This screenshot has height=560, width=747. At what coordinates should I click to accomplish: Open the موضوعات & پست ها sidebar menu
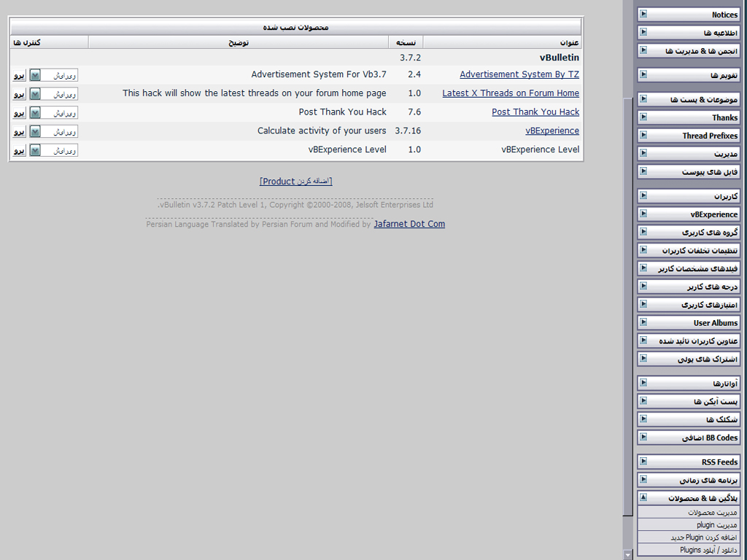[x=689, y=99]
